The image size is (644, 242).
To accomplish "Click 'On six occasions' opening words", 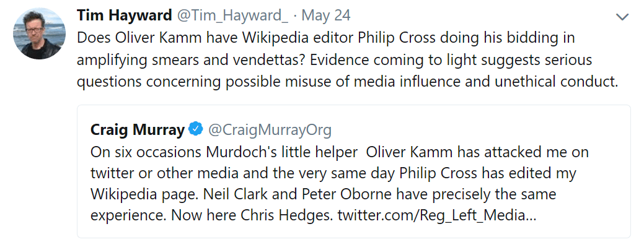I will (x=146, y=152).
